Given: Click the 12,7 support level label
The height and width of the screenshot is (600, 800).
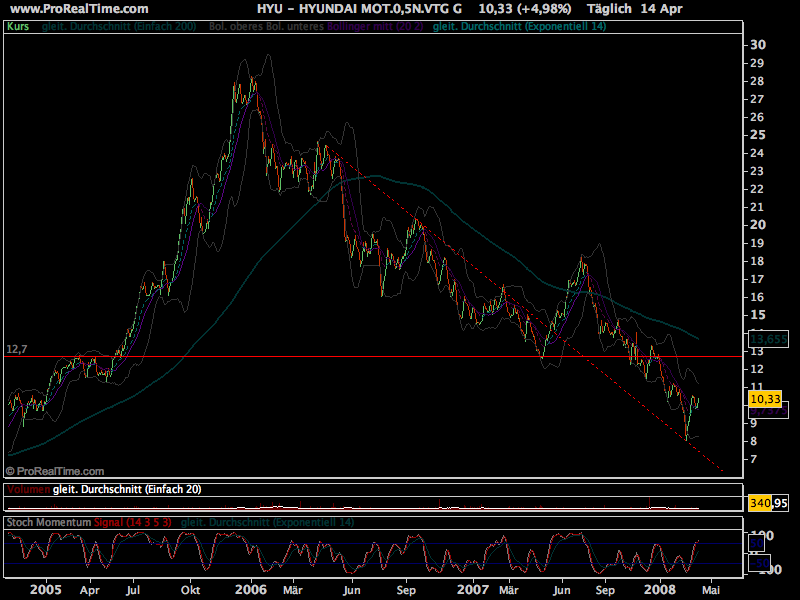Looking at the screenshot, I should [16, 349].
